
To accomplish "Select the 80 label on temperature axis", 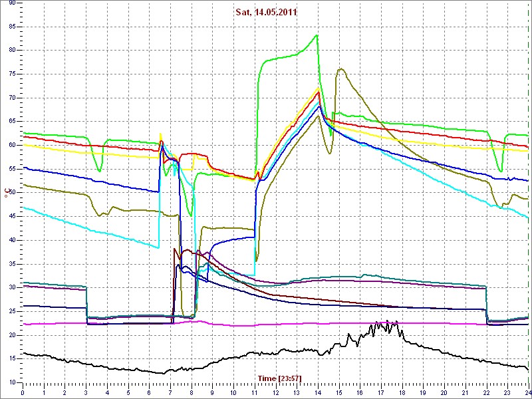I will (x=11, y=51).
